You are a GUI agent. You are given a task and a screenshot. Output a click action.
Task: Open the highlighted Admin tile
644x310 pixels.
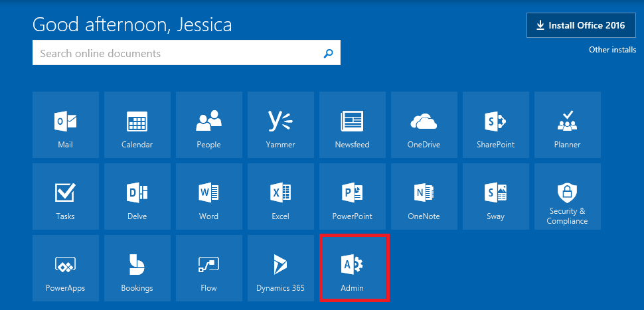(x=353, y=268)
